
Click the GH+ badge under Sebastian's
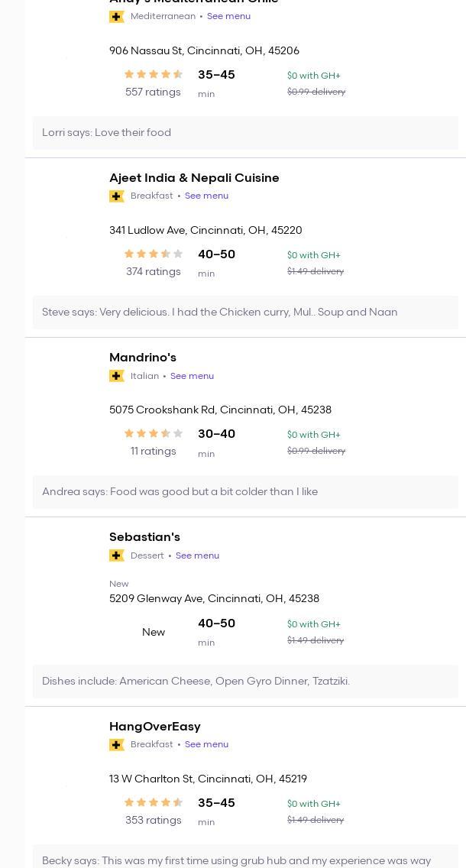pyautogui.click(x=117, y=555)
